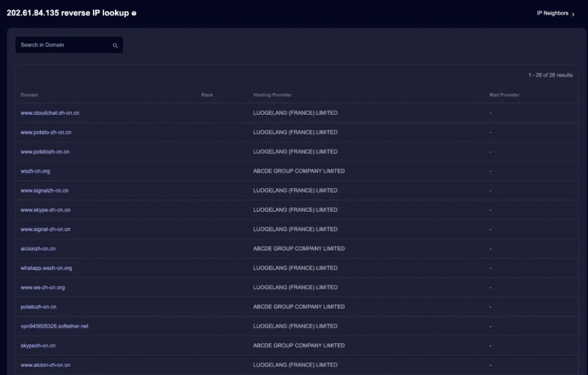
Task: Select the skypezh-cn.cn domain entry
Action: click(37, 345)
